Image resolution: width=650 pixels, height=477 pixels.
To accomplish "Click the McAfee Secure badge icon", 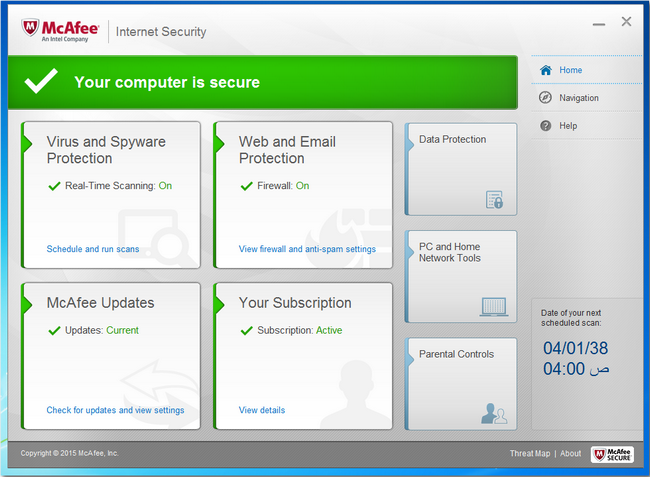I will pyautogui.click(x=611, y=454).
